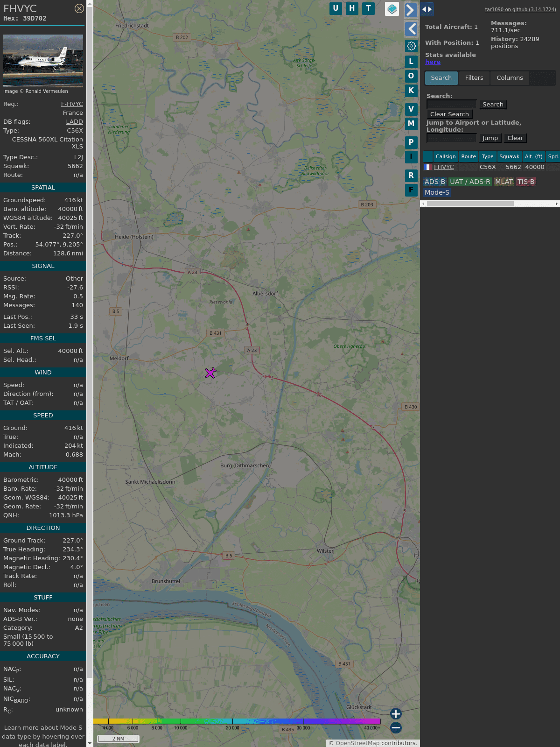Toggle the R map button

[x=411, y=176]
